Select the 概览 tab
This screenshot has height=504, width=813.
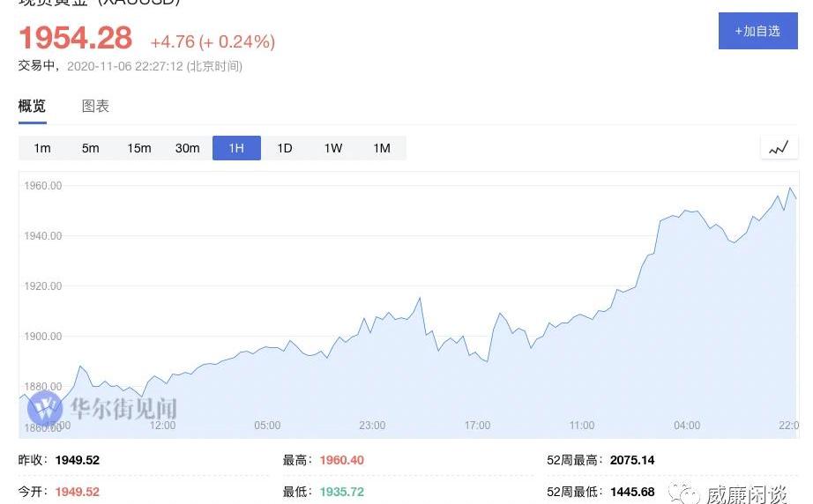click(x=32, y=107)
